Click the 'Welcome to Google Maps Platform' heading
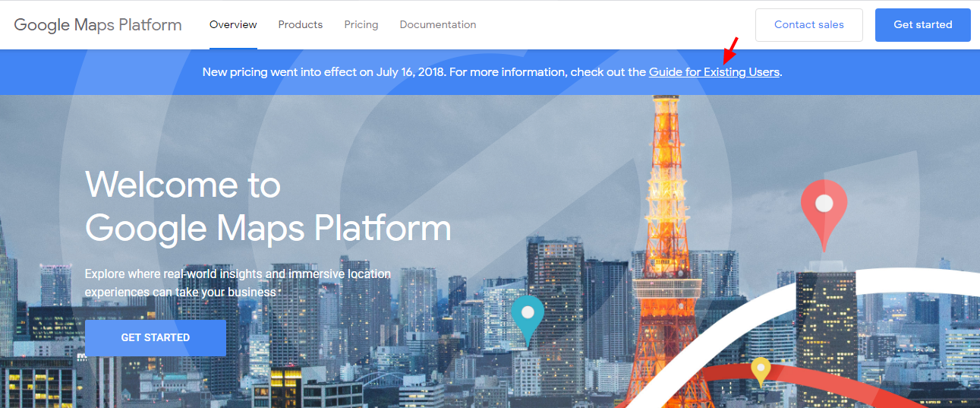This screenshot has width=980, height=408. (268, 206)
